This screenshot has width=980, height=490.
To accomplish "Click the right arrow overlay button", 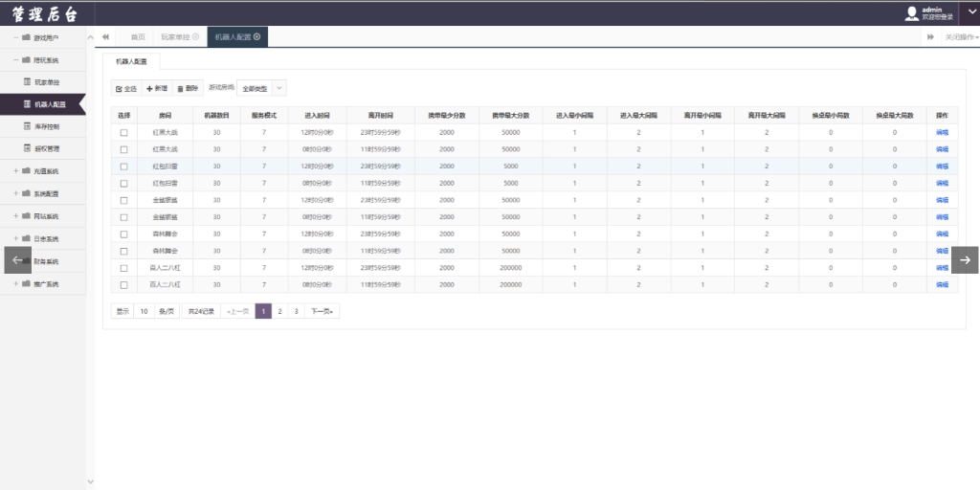I will [x=965, y=259].
